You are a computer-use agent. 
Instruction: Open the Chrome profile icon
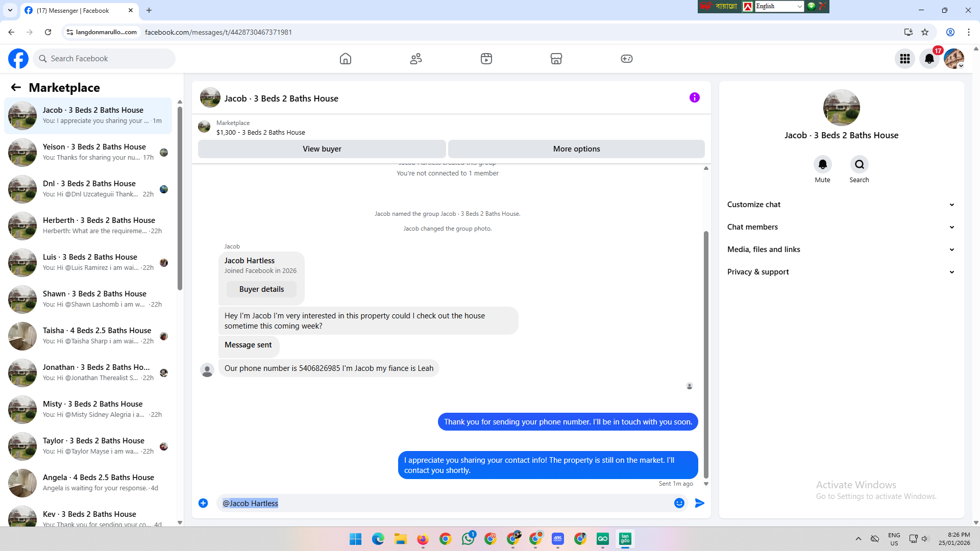[950, 32]
